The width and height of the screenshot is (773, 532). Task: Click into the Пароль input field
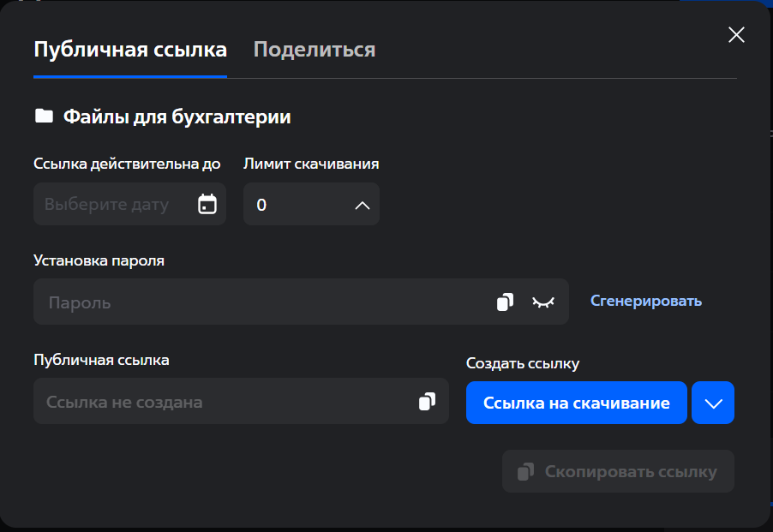click(x=257, y=302)
